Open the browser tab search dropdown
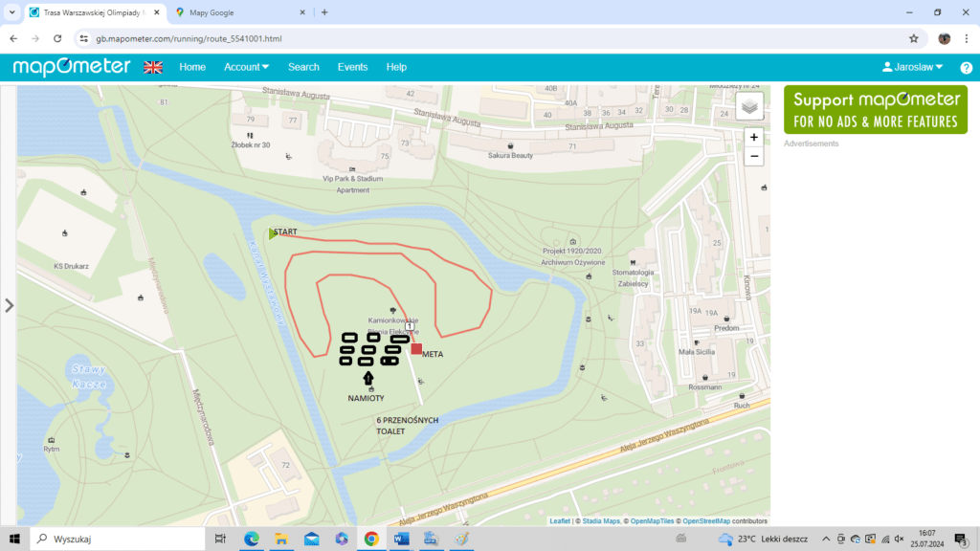The height and width of the screenshot is (551, 980). (x=11, y=12)
